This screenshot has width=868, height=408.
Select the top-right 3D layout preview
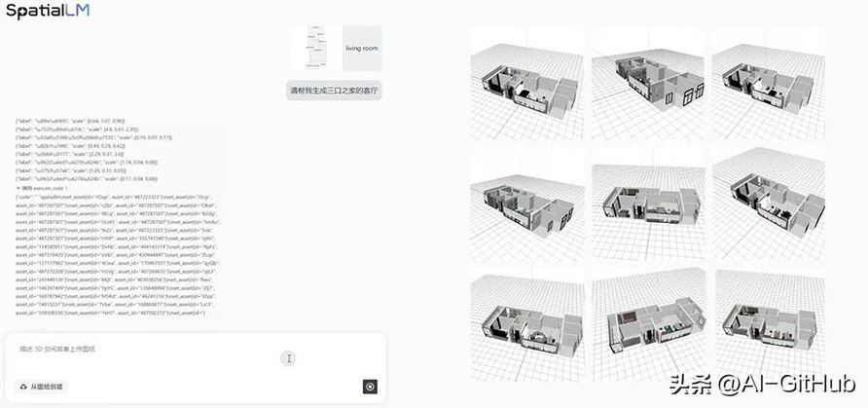(769, 83)
